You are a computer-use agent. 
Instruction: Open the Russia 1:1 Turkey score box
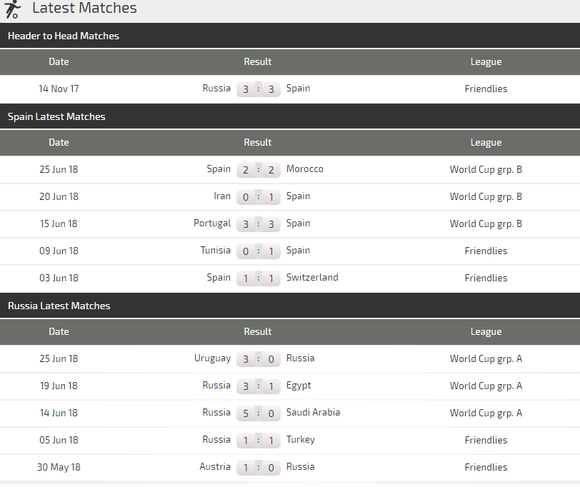coord(258,440)
